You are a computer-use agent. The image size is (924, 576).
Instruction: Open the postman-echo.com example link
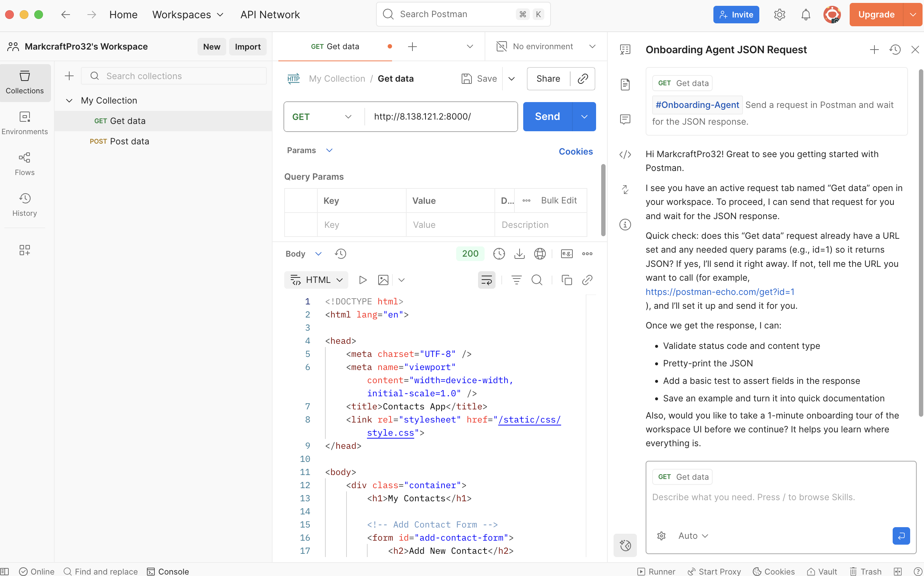[x=720, y=292]
